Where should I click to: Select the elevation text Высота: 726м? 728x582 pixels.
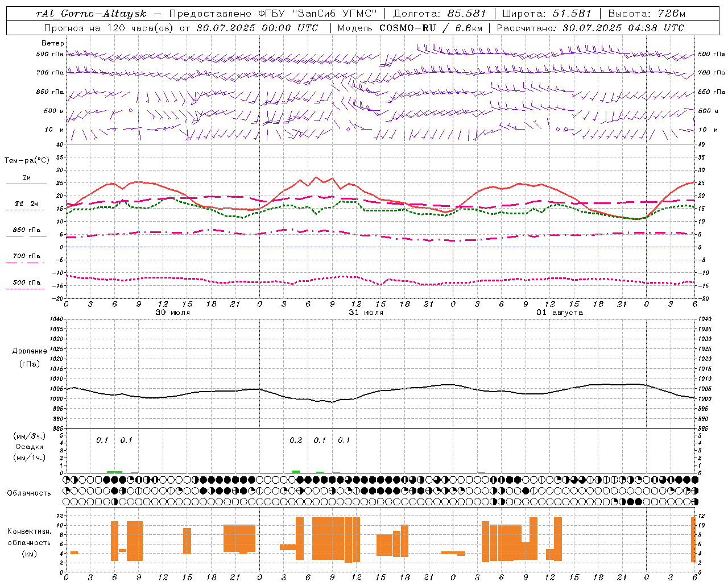pos(647,14)
